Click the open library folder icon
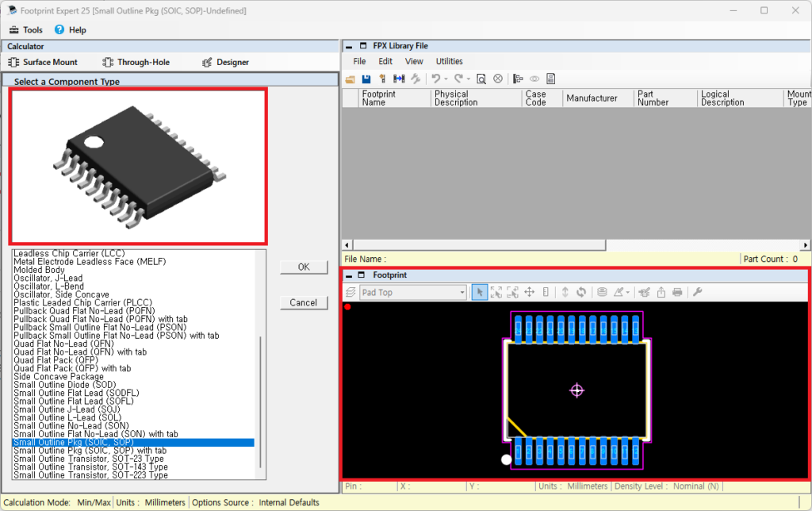This screenshot has height=511, width=812. tap(350, 79)
